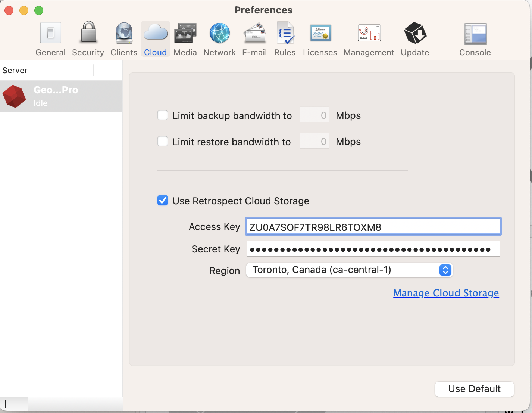Screen dimensions: 532x413
Task: Open the Region dropdown menu
Action: pyautogui.click(x=349, y=270)
